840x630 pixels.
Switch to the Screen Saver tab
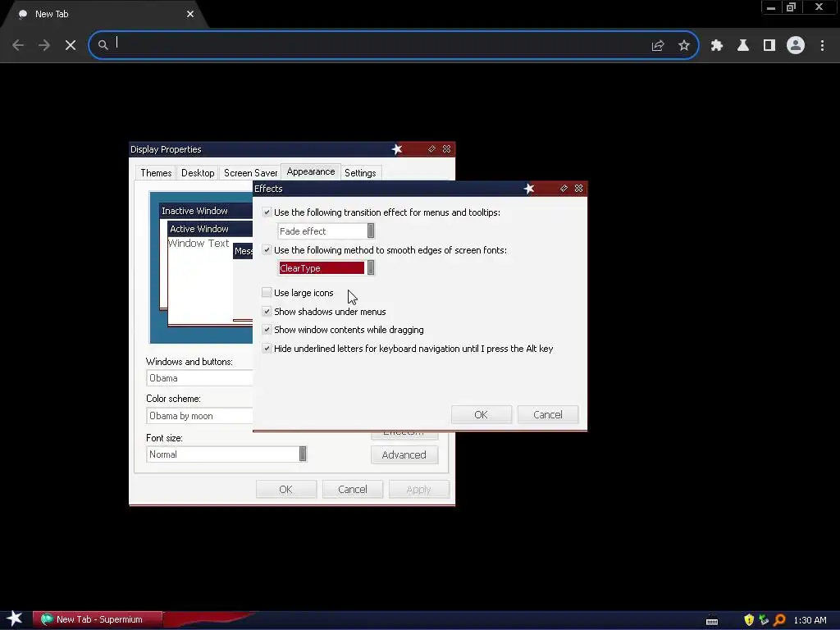click(x=251, y=173)
